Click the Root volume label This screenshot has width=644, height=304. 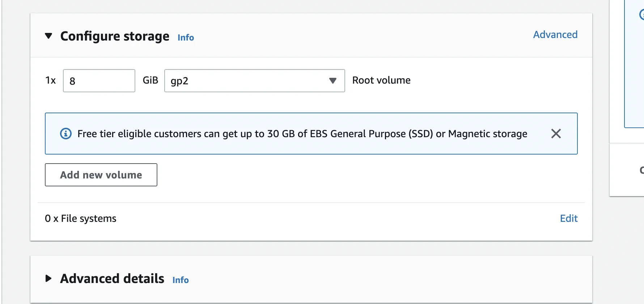pyautogui.click(x=381, y=80)
